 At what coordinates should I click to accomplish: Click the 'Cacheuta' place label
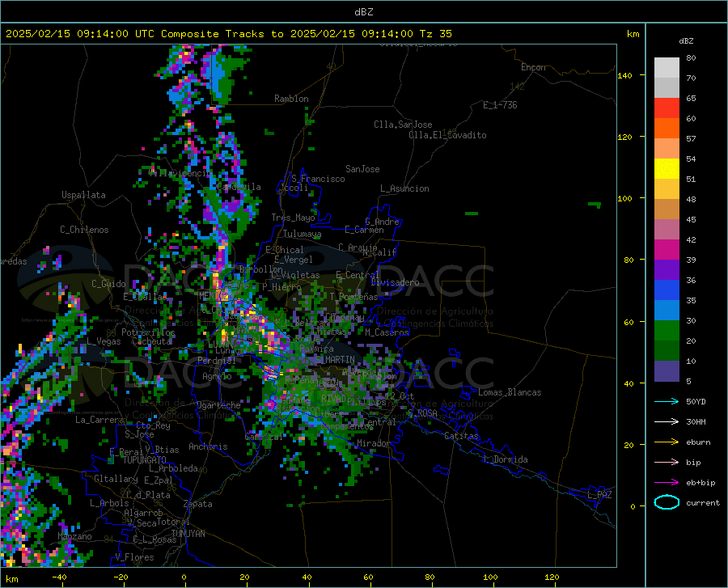tap(151, 341)
